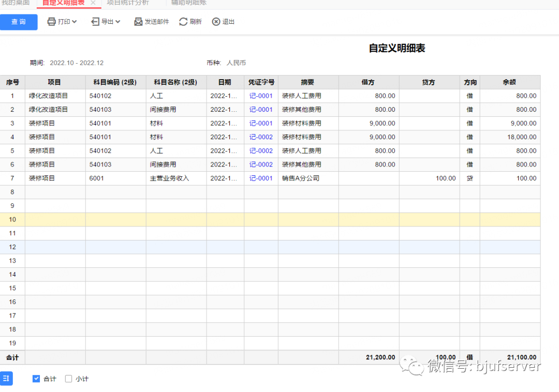
Task: Toggle the 小计 checkbox
Action: coord(68,379)
